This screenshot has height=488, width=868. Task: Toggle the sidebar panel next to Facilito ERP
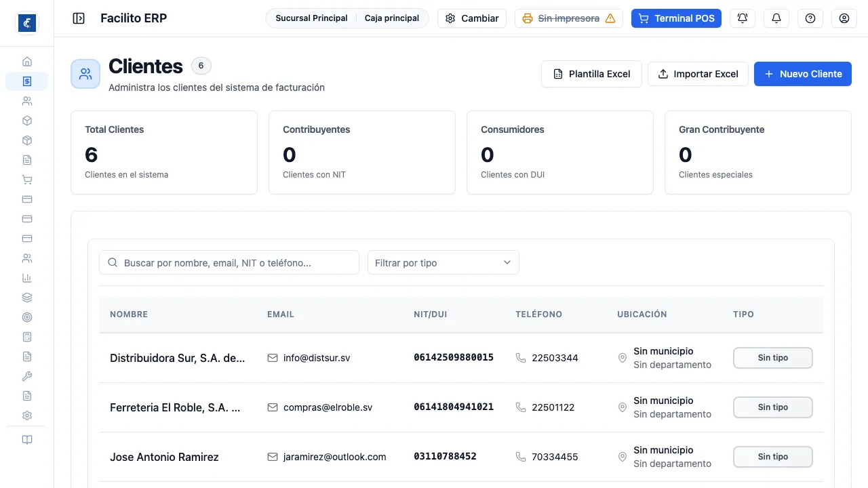pos(79,18)
